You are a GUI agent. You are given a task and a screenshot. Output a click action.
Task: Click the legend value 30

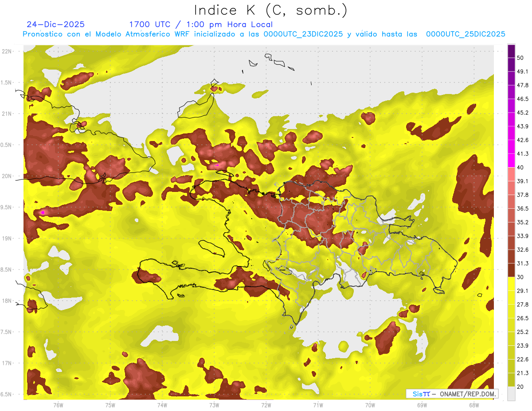[x=521, y=277]
